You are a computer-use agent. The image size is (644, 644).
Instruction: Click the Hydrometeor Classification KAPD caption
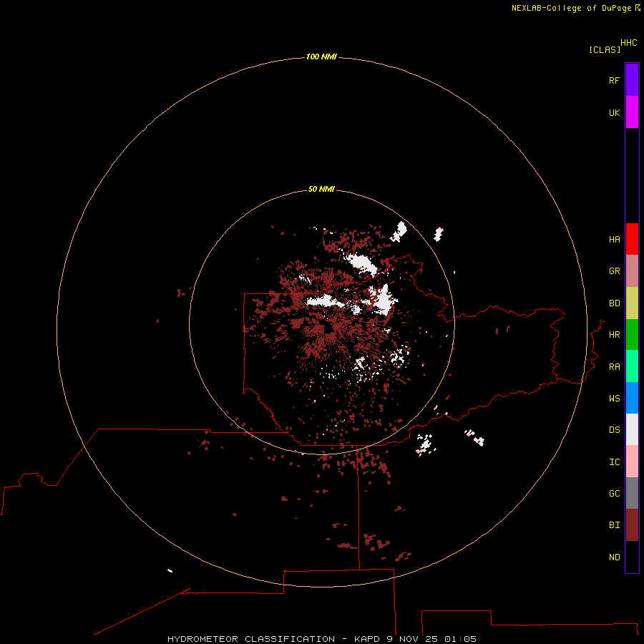(322, 639)
